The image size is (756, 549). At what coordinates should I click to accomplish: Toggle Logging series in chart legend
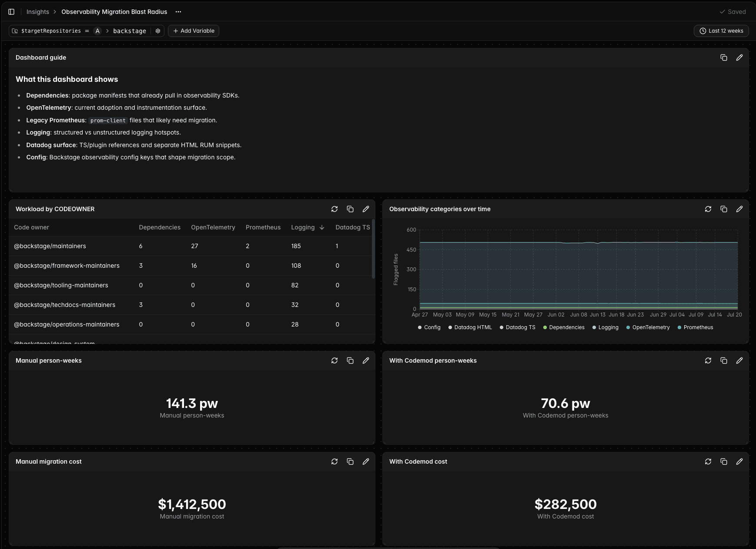[605, 327]
